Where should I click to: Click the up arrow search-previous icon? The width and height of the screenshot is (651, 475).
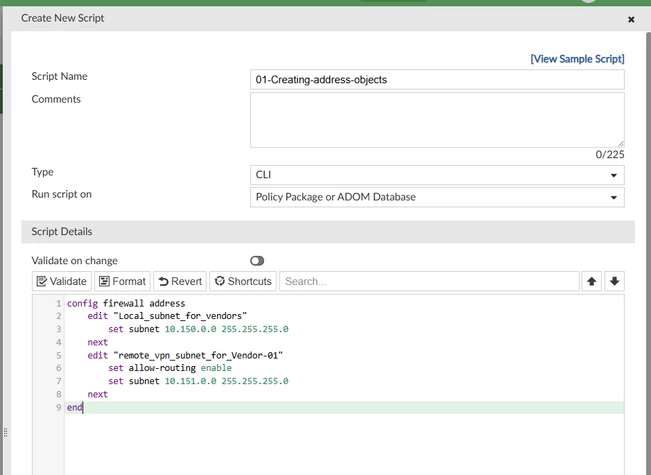[592, 282]
